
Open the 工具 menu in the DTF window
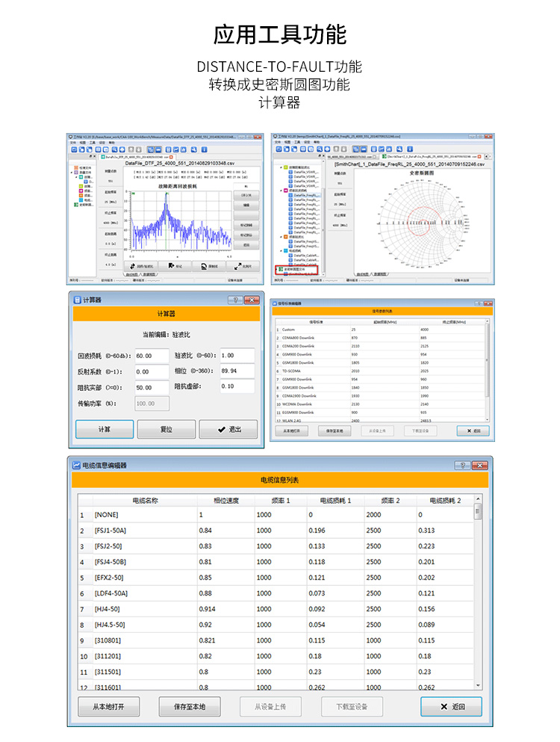pos(93,143)
